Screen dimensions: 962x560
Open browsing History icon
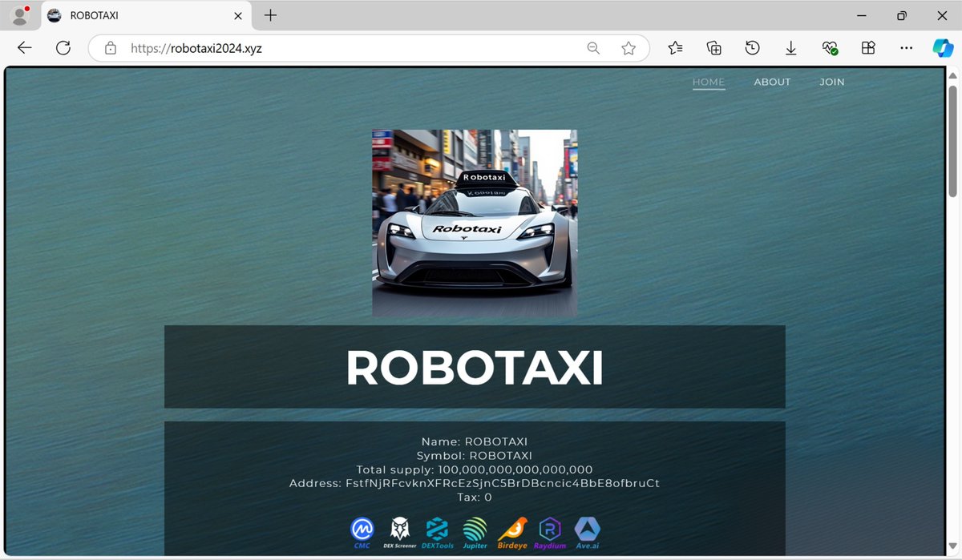(752, 48)
